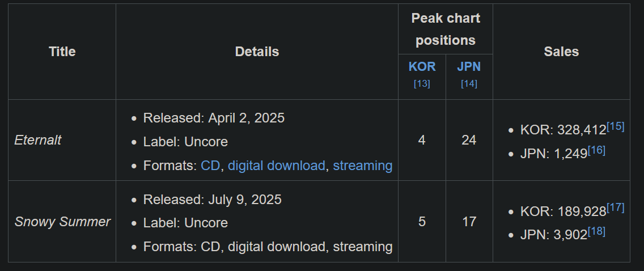Click the Title column header
644x271 pixels.
pyautogui.click(x=62, y=52)
